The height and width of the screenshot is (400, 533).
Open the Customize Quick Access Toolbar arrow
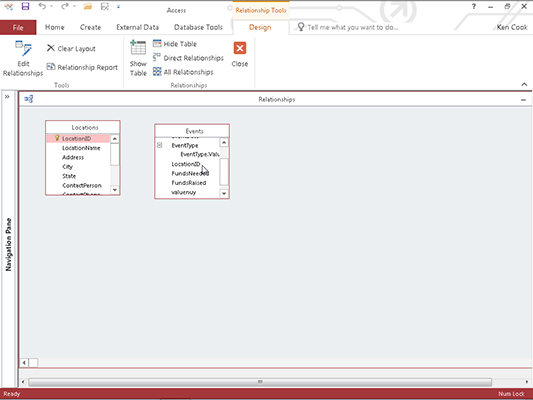pos(118,6)
